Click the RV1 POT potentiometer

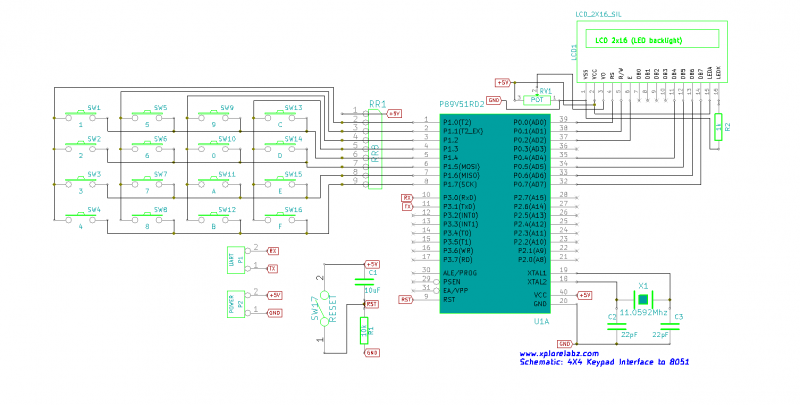(537, 100)
